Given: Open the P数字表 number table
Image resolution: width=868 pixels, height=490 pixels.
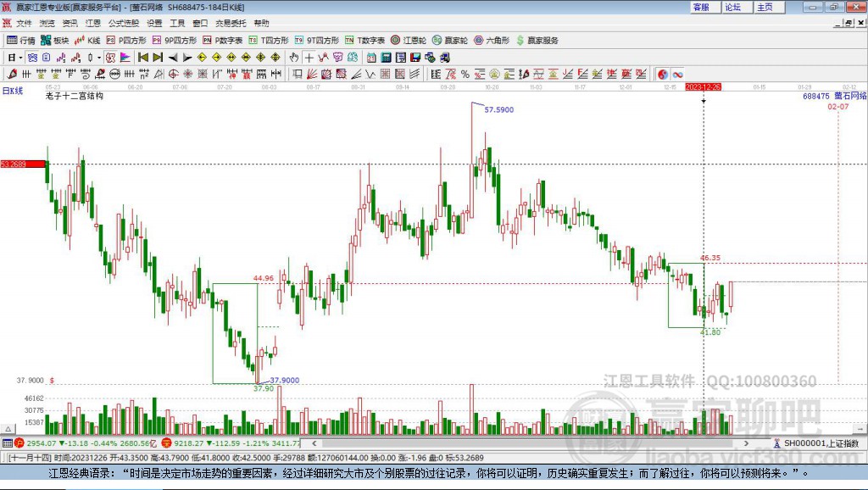Looking at the screenshot, I should click(223, 41).
